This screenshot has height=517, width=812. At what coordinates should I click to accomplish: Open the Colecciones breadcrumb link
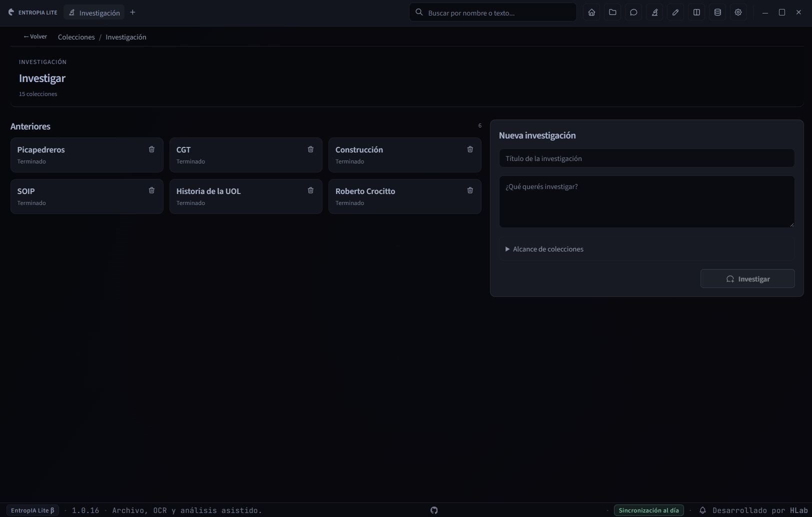click(x=76, y=37)
